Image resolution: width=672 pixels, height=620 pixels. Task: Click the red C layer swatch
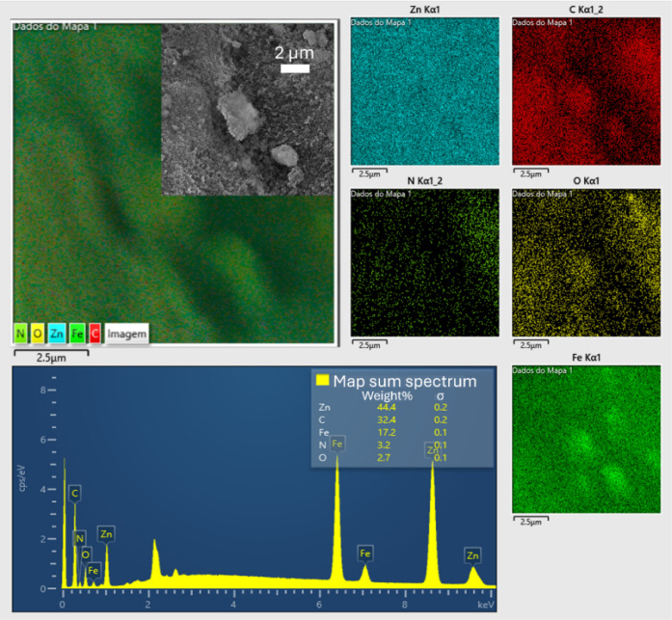pos(95,334)
